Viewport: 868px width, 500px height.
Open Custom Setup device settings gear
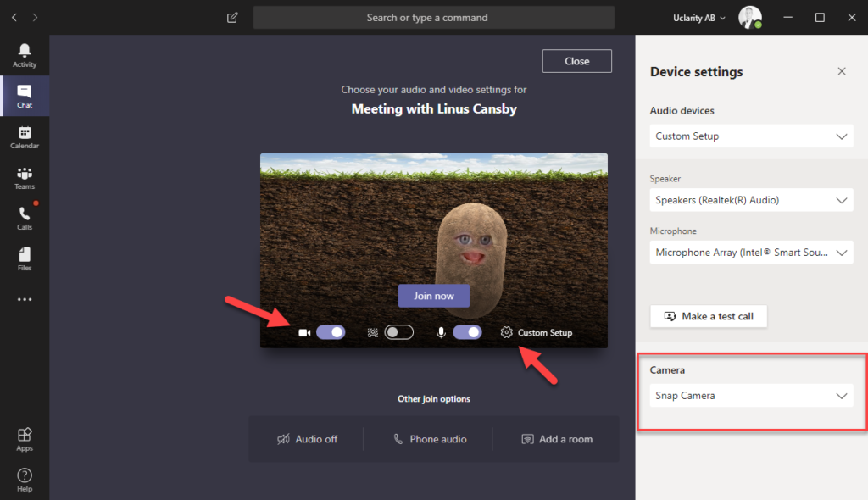[537, 332]
